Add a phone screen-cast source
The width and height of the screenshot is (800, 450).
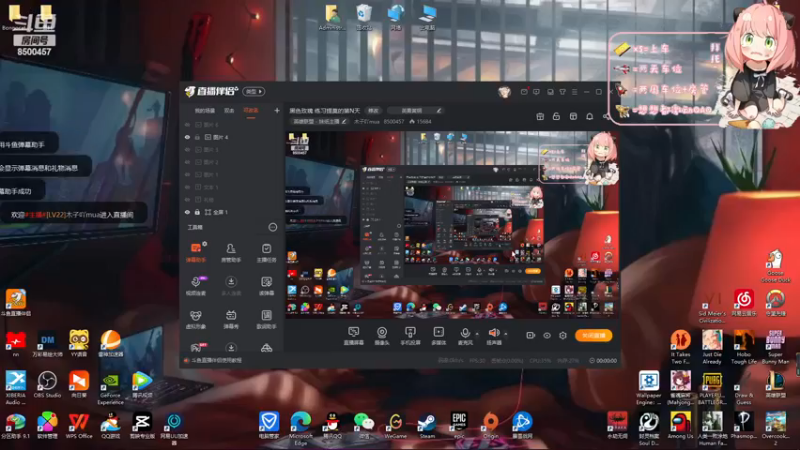click(x=410, y=336)
